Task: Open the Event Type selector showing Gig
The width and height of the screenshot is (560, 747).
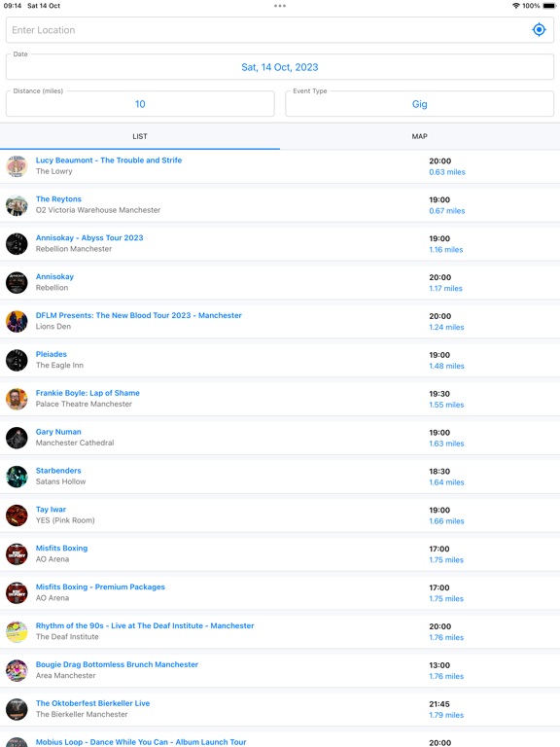Action: point(420,104)
